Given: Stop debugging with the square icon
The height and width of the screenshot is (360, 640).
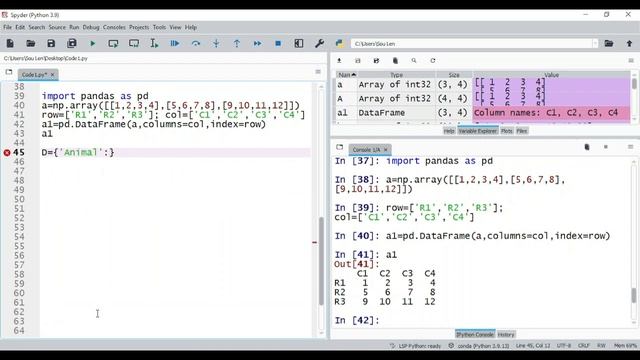Looking at the screenshot, I should (x=278, y=43).
